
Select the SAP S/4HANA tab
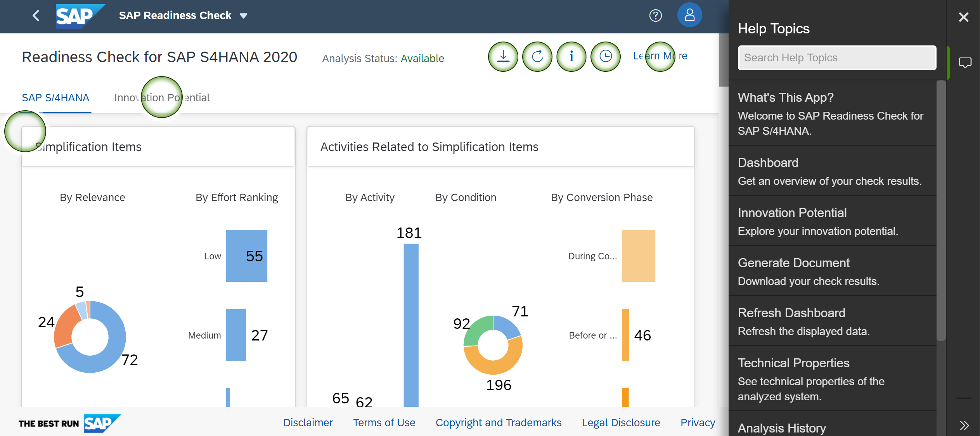55,98
